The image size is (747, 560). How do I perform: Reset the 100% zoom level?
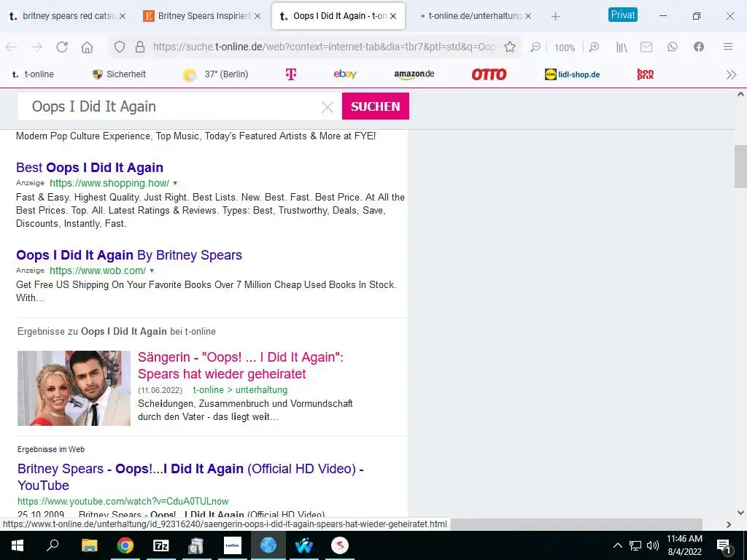pos(565,47)
